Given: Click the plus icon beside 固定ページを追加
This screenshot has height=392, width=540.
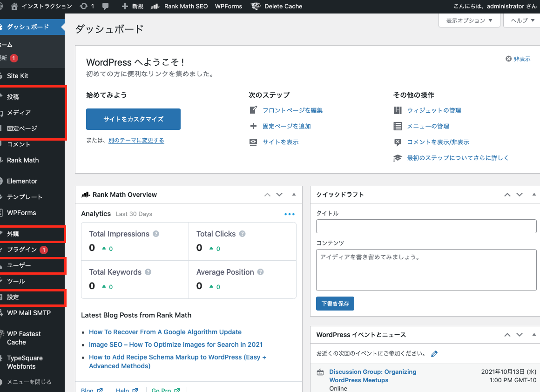Looking at the screenshot, I should (x=253, y=126).
